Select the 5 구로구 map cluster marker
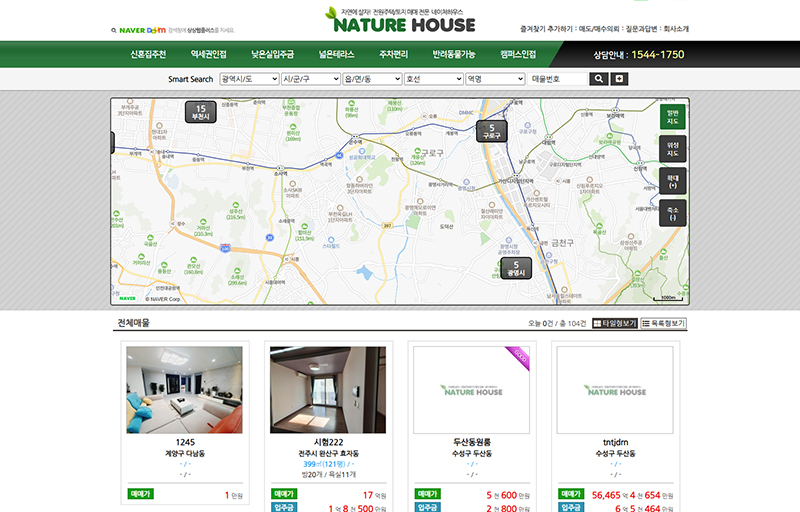 coord(492,132)
